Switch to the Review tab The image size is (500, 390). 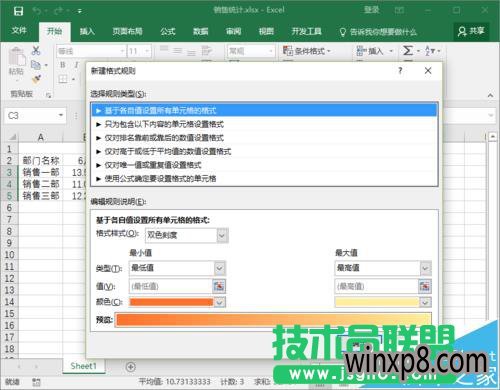point(233,32)
